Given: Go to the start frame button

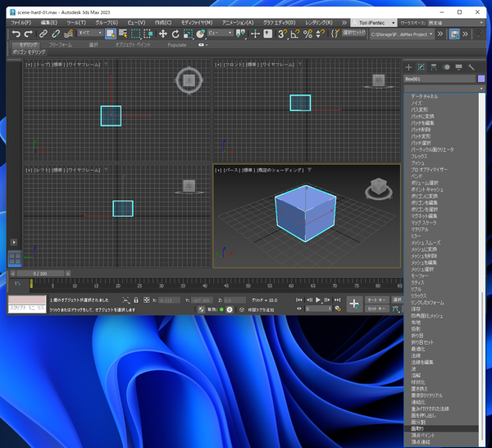Looking at the screenshot, I should coord(299,299).
